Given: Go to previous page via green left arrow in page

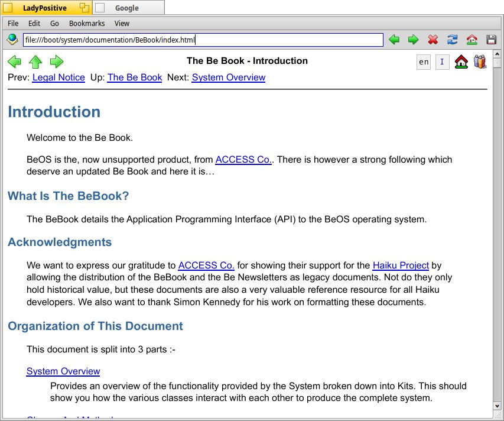Looking at the screenshot, I should point(14,61).
